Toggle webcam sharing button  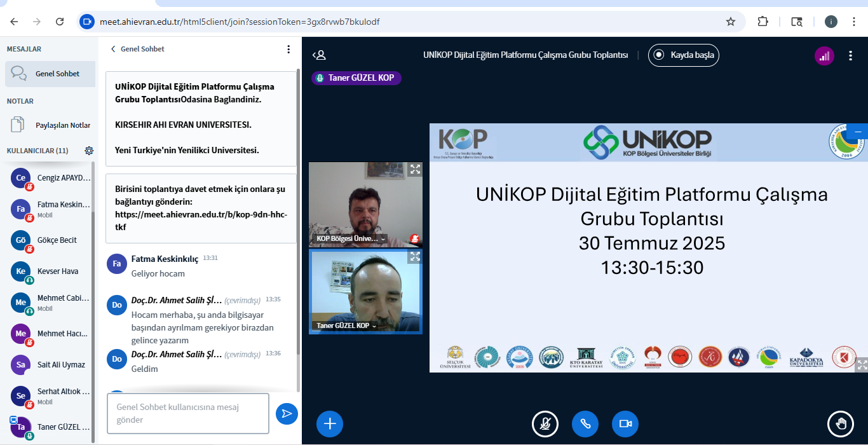625,424
